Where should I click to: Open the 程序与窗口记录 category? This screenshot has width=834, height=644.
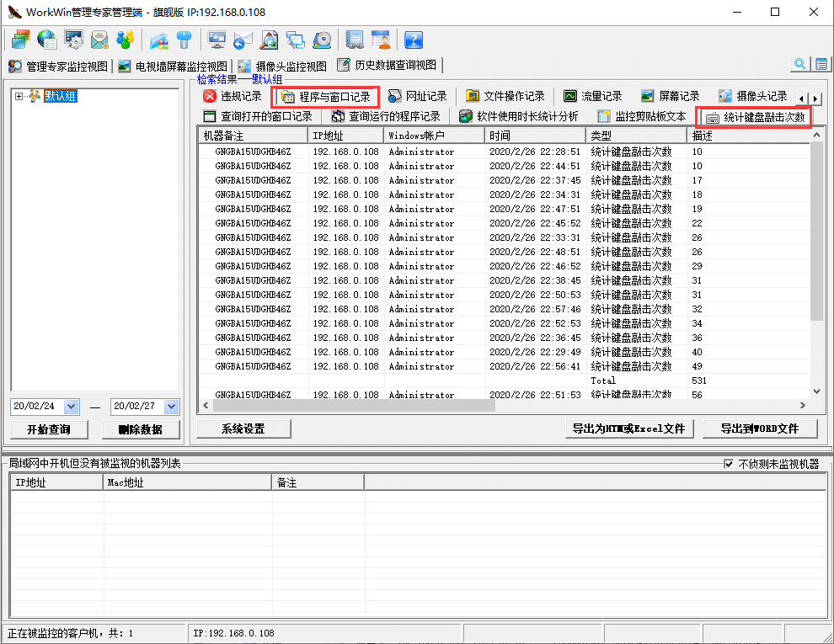[325, 97]
